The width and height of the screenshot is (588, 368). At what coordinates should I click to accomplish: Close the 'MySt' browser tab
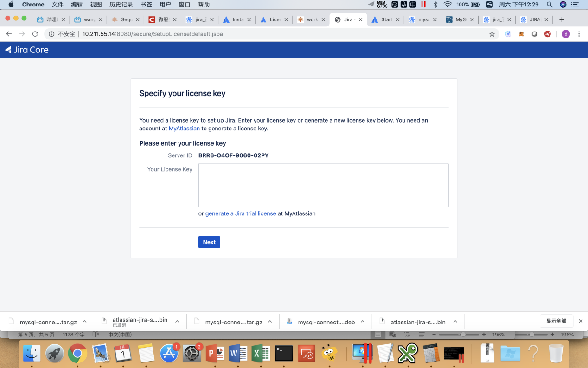click(472, 20)
